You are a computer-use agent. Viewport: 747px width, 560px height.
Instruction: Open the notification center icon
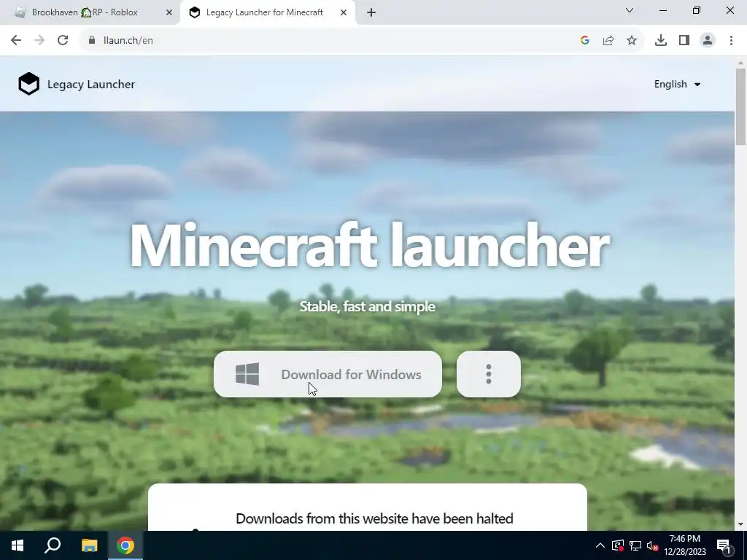[724, 545]
